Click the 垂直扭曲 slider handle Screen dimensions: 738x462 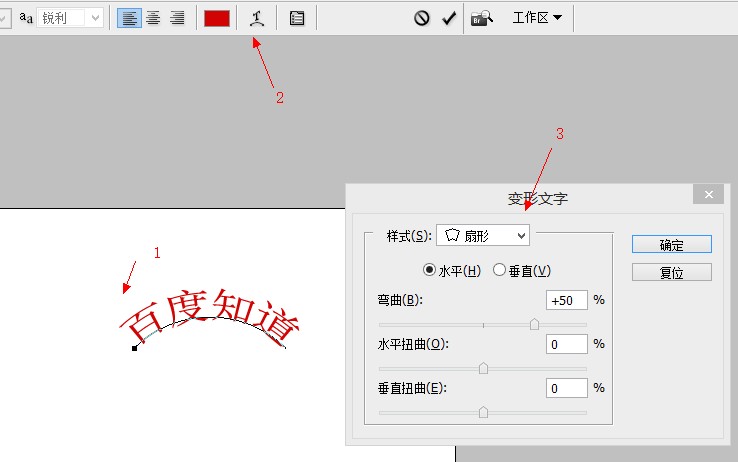(x=483, y=412)
